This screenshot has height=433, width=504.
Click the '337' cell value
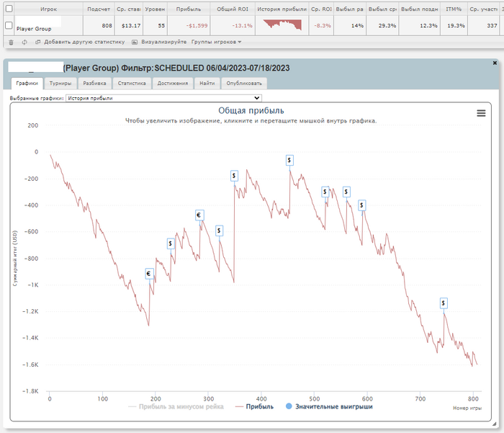[492, 26]
